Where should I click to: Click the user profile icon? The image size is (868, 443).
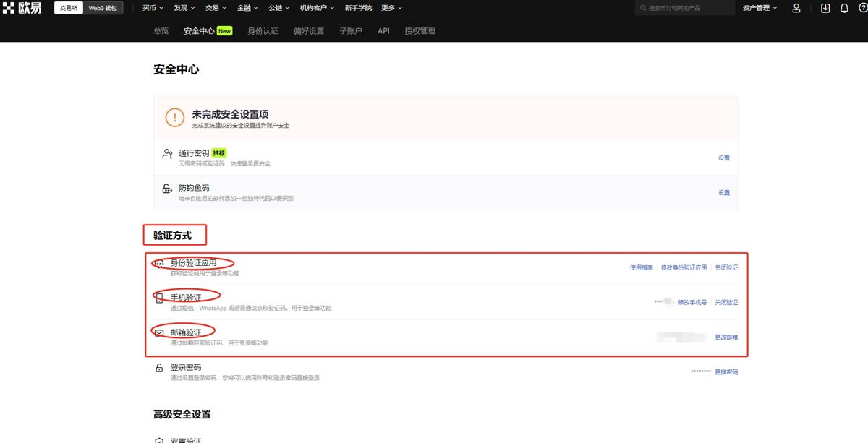[796, 8]
